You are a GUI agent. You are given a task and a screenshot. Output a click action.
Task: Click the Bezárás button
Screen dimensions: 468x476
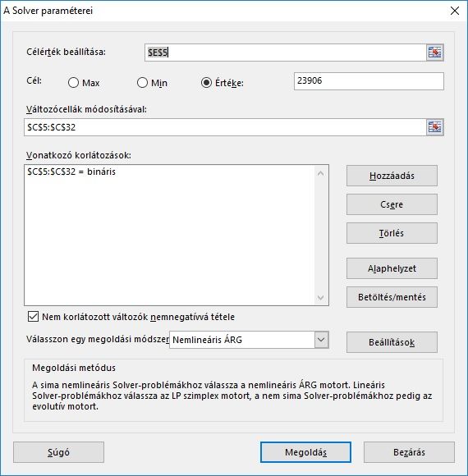pos(409,452)
